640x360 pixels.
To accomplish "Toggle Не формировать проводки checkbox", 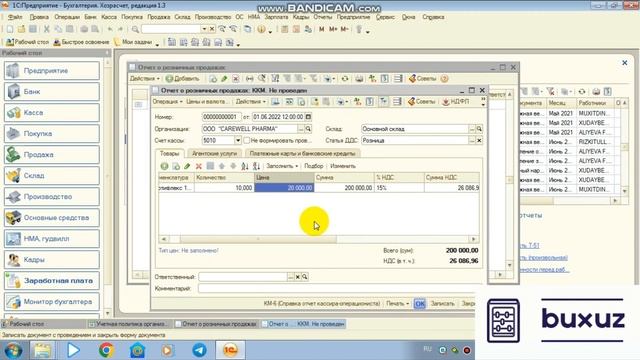I will pyautogui.click(x=247, y=140).
